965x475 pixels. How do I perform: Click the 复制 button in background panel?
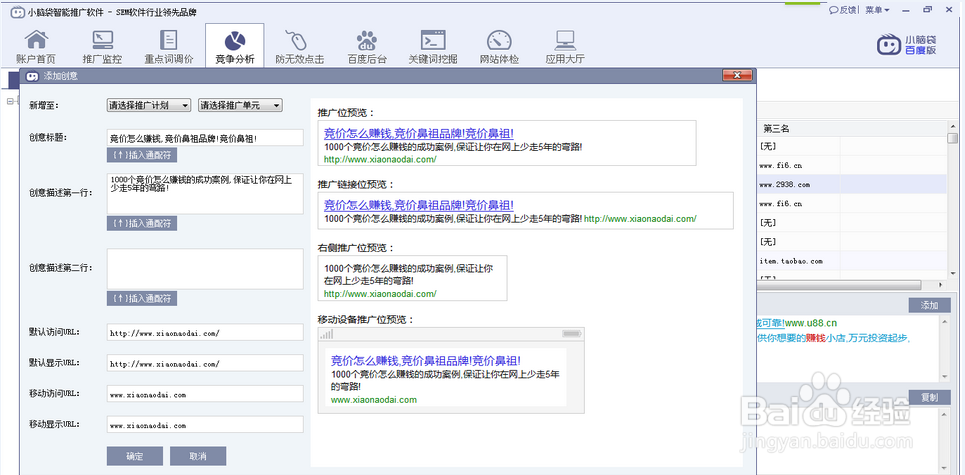929,397
